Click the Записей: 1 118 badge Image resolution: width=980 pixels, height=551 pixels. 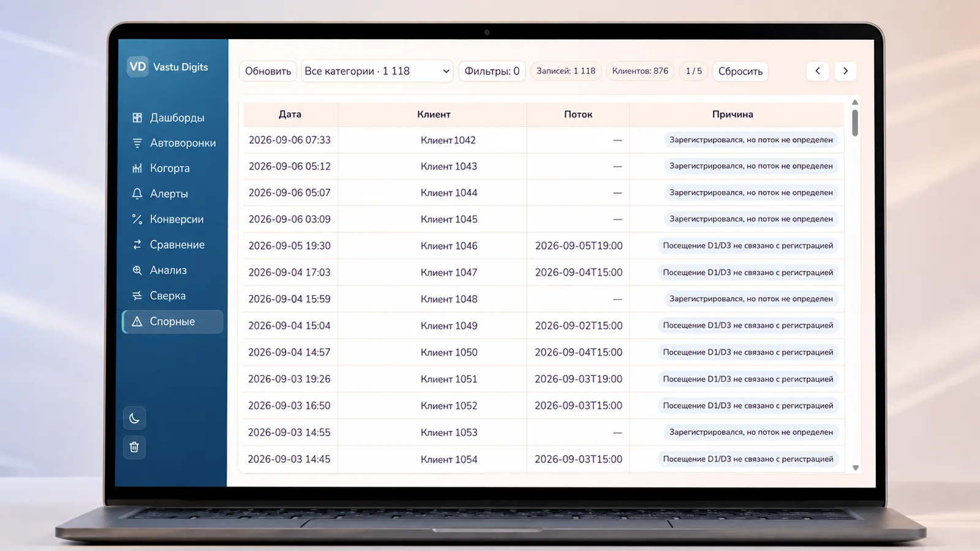[x=566, y=71]
